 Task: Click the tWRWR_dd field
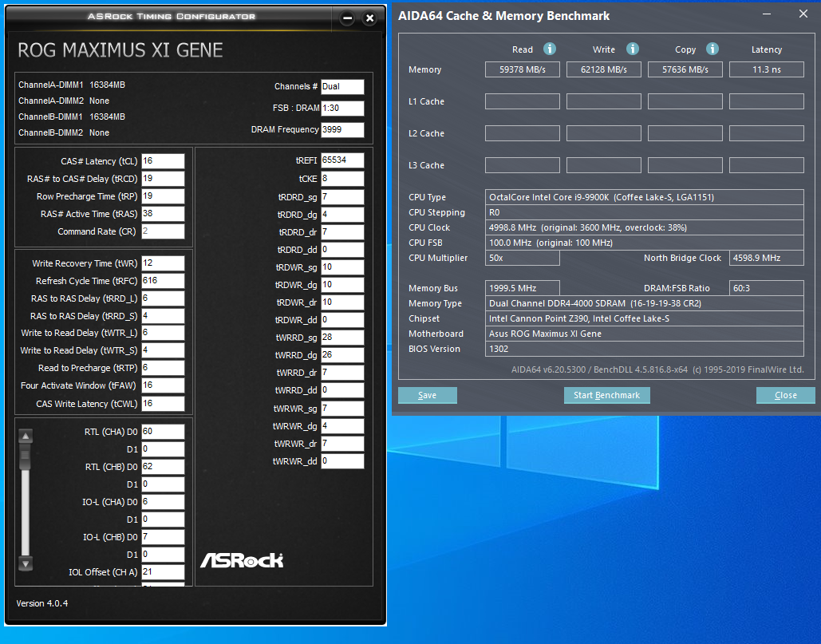tap(342, 461)
